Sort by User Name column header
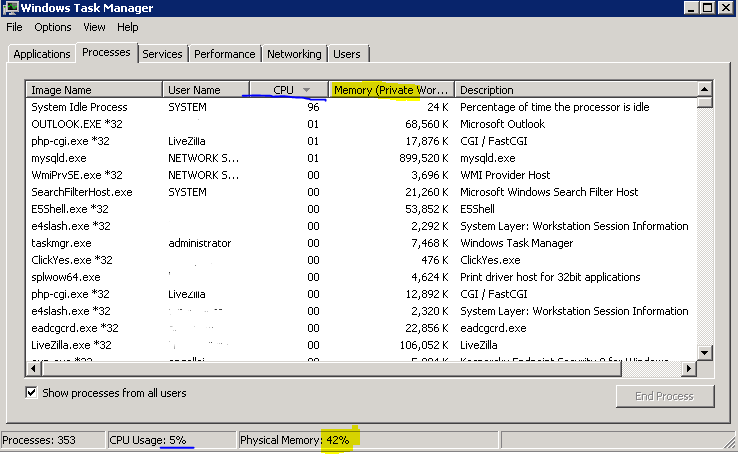This screenshot has width=738, height=454. pos(206,89)
